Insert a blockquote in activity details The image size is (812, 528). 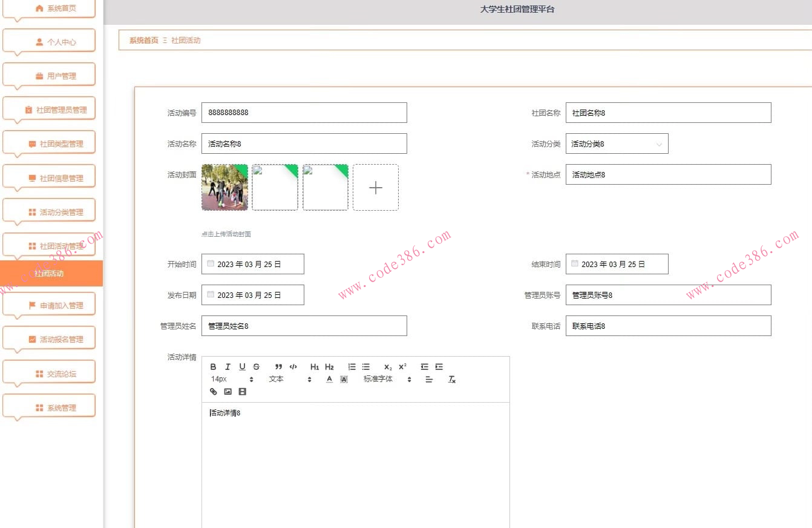pos(278,367)
